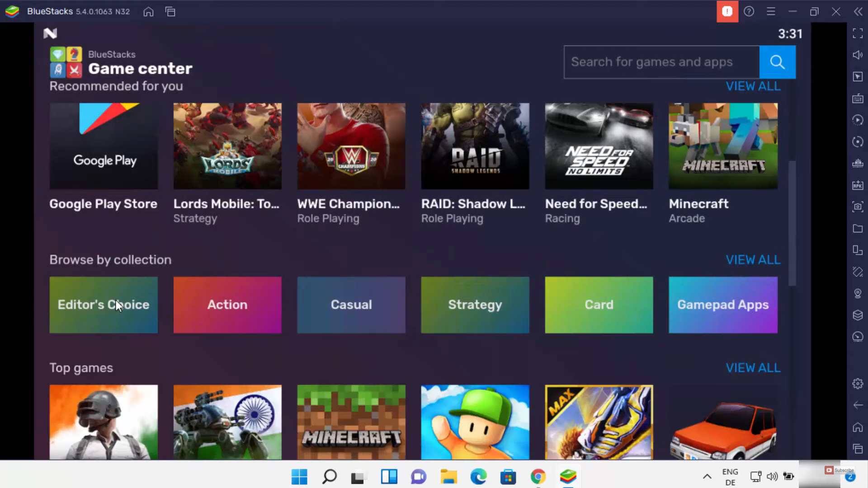Open the Action collection tile
The image size is (868, 488).
(x=227, y=305)
